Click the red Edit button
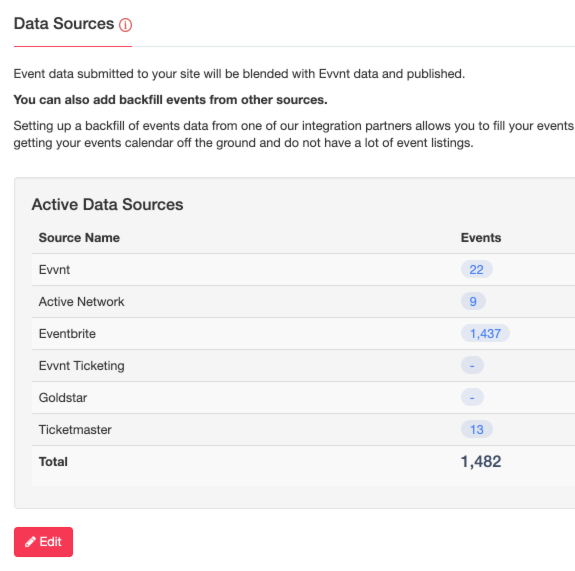 pyautogui.click(x=43, y=542)
